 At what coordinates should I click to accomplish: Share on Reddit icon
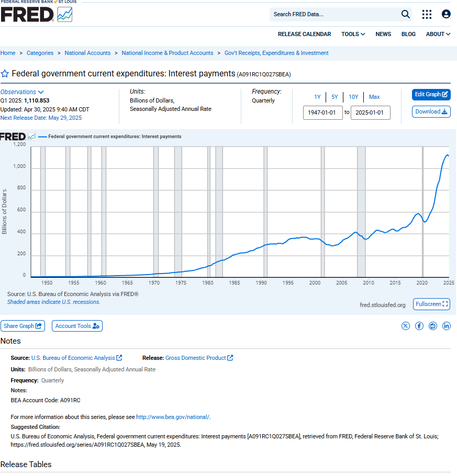tap(433, 326)
